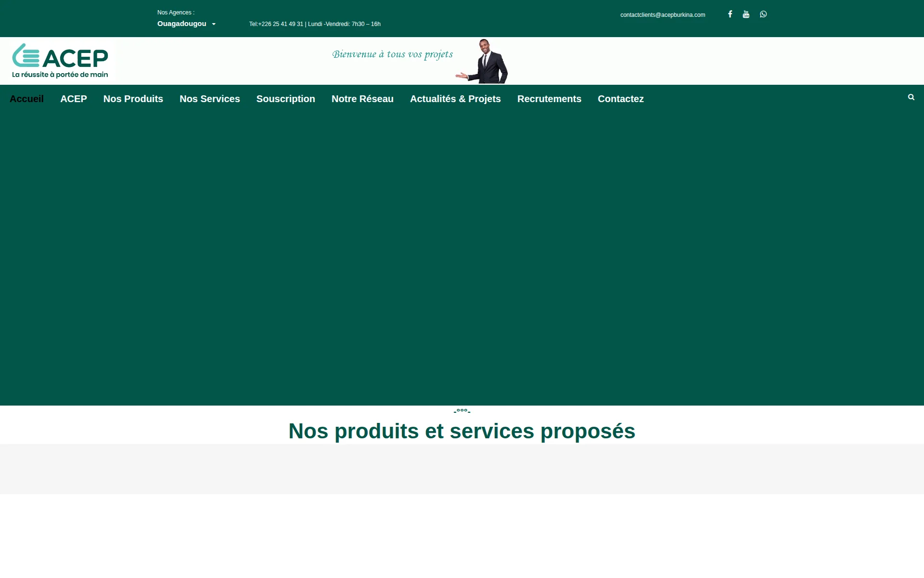924x578 pixels.
Task: Open the Nos Services menu
Action: [210, 99]
